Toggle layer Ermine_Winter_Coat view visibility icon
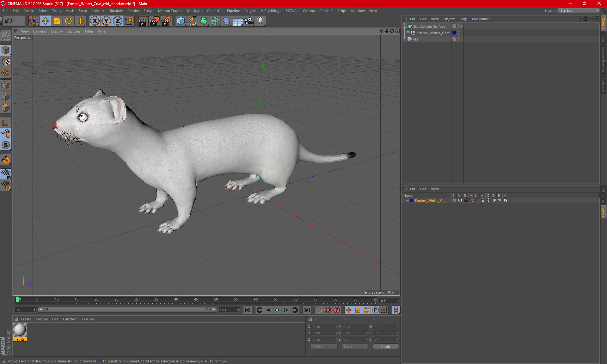Image resolution: width=607 pixels, height=364 pixels. (x=460, y=200)
